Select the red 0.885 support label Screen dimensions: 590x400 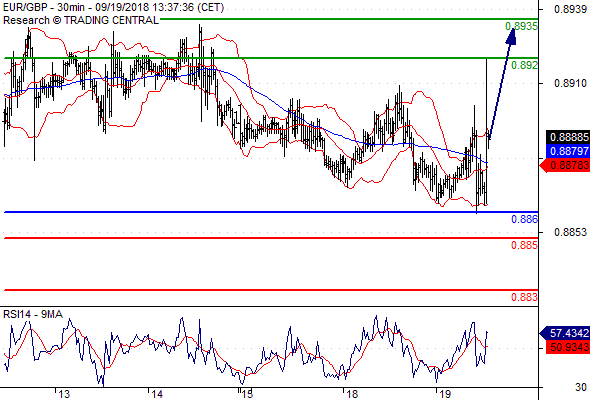click(x=525, y=245)
